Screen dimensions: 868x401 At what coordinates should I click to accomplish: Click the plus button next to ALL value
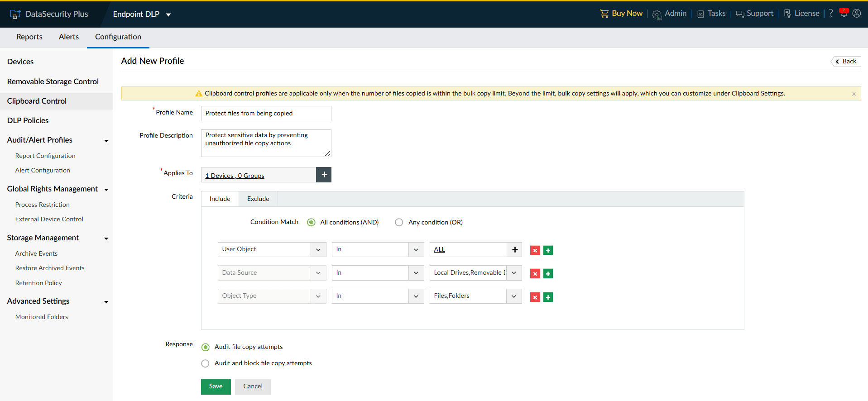pyautogui.click(x=515, y=249)
